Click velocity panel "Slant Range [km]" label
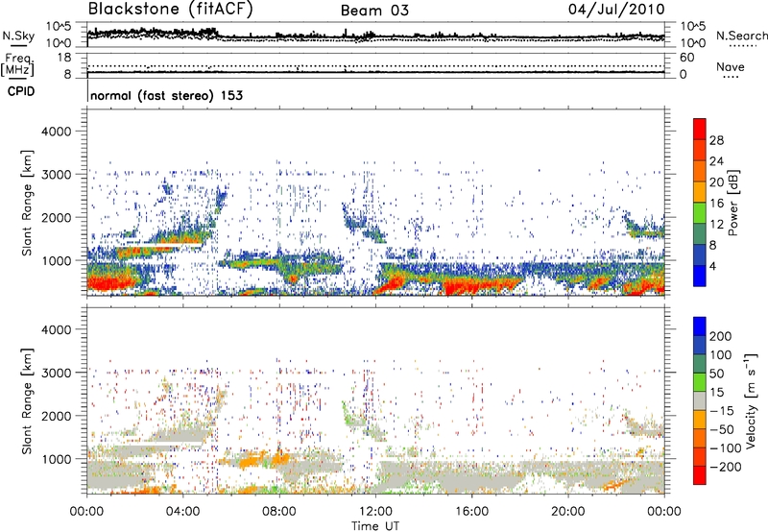 click(x=27, y=400)
